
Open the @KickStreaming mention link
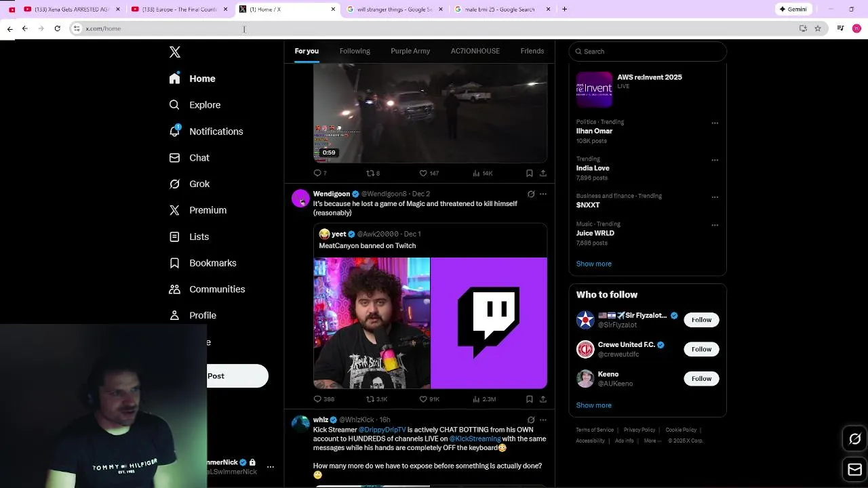475,439
